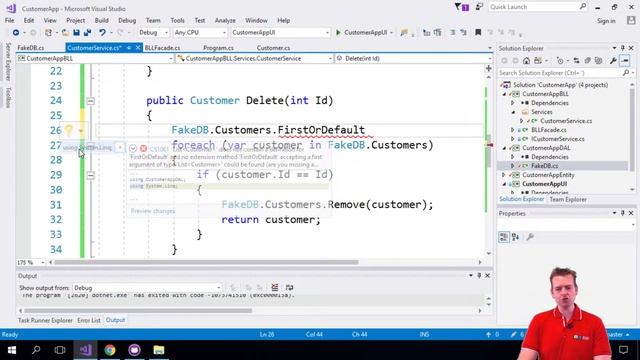640x360 pixels.
Task: Open the Analyze menu
Action: coord(225,20)
